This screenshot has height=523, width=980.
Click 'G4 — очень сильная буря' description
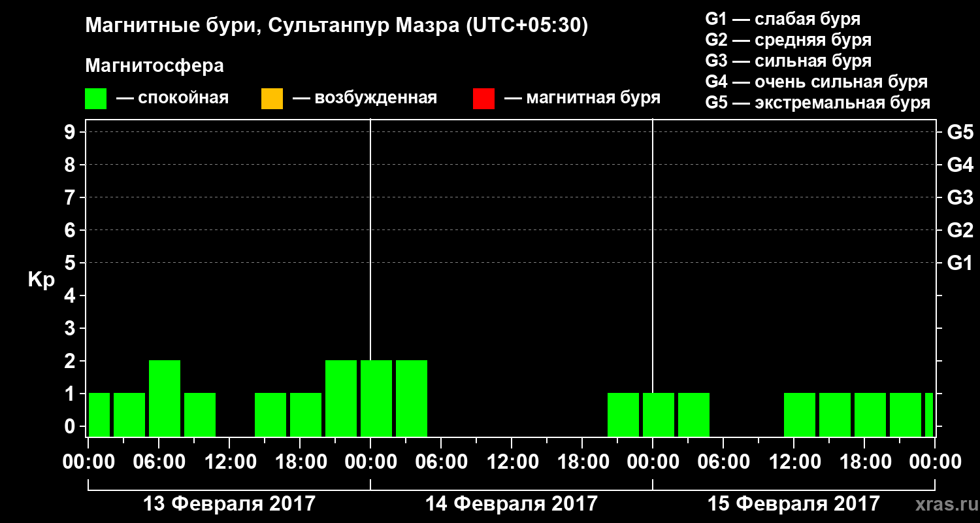[x=817, y=82]
